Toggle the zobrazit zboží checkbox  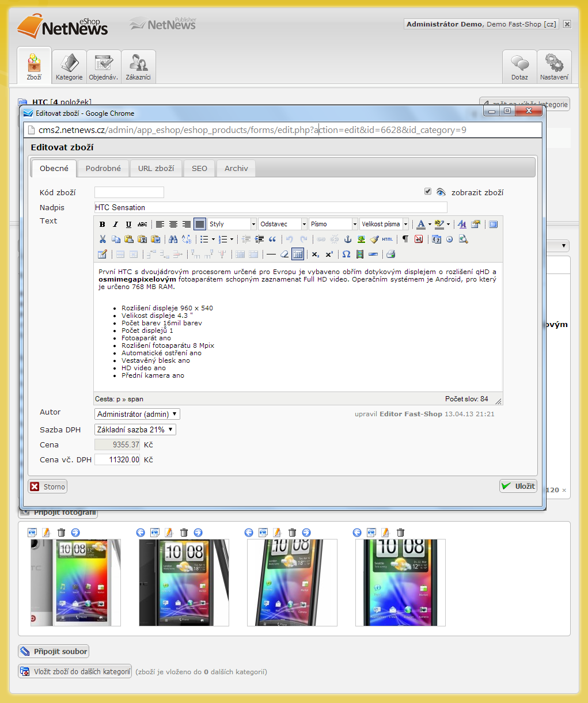click(428, 191)
